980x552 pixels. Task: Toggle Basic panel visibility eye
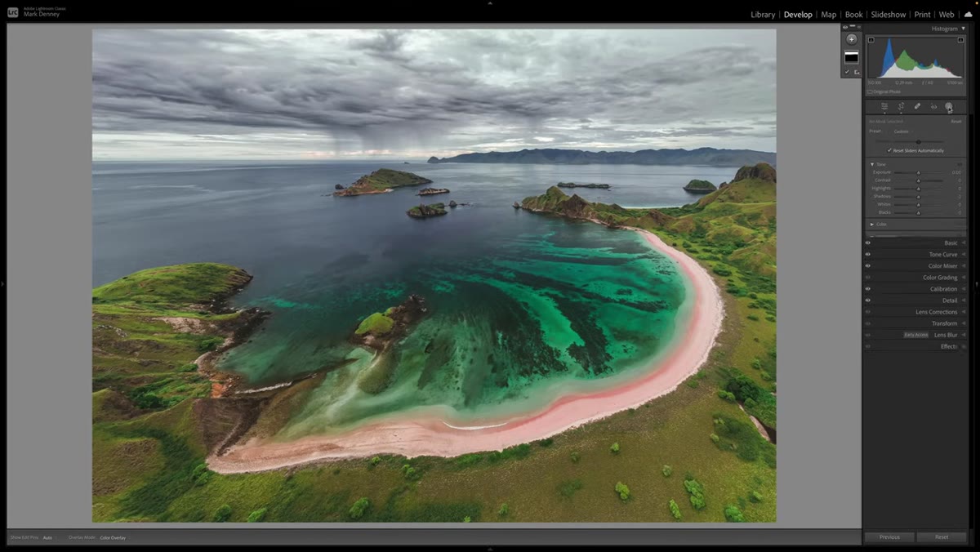pos(868,243)
